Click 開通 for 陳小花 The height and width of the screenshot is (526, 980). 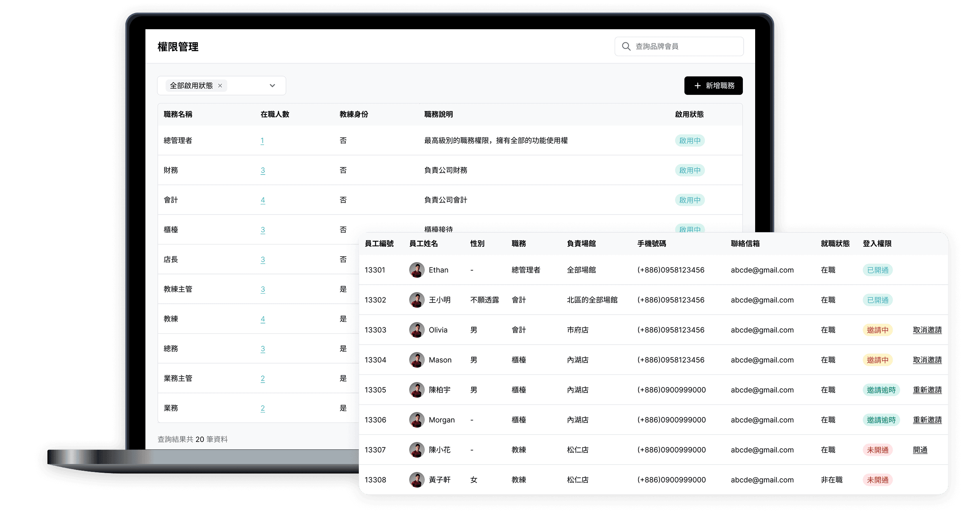tap(920, 450)
